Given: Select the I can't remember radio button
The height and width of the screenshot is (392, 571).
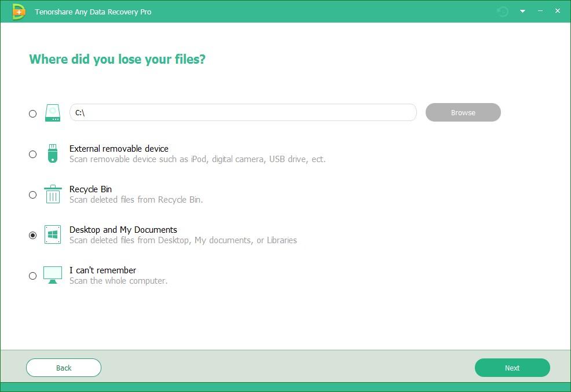Looking at the screenshot, I should 33,276.
